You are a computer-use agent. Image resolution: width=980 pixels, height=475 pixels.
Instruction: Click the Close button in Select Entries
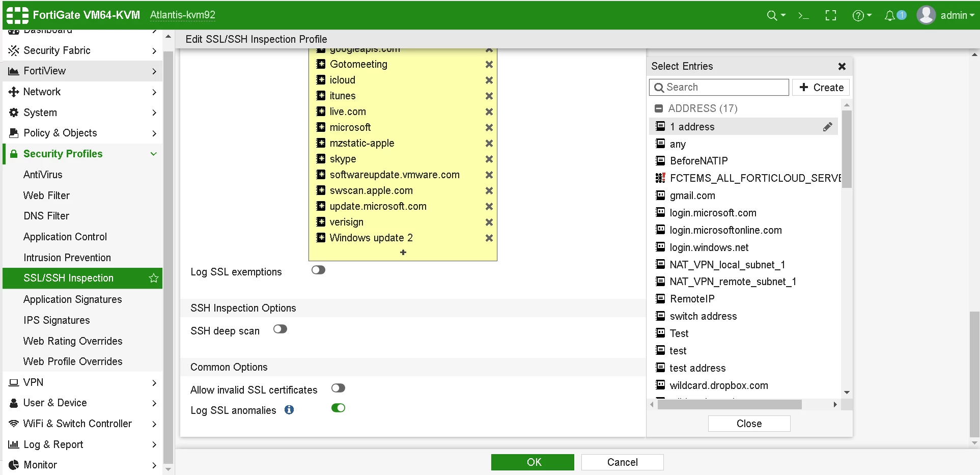(749, 424)
